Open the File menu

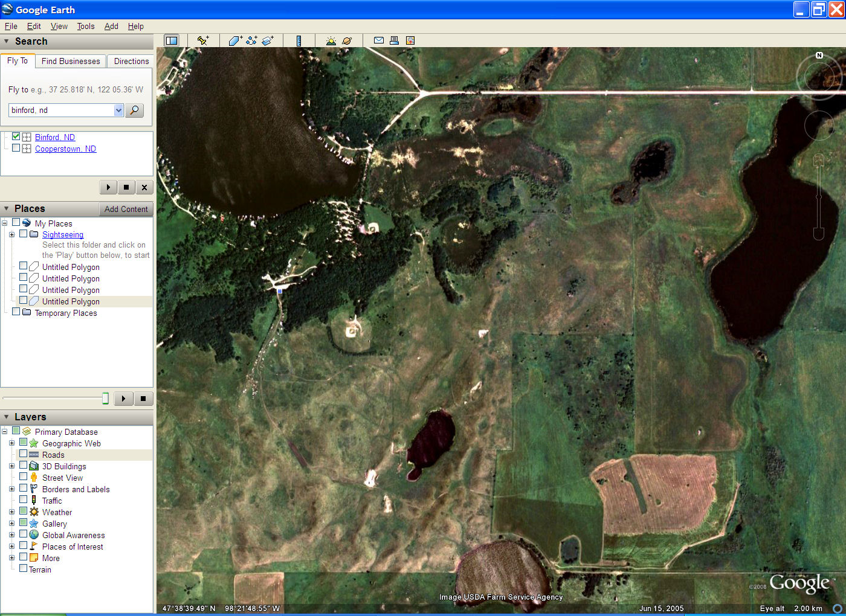[11, 26]
